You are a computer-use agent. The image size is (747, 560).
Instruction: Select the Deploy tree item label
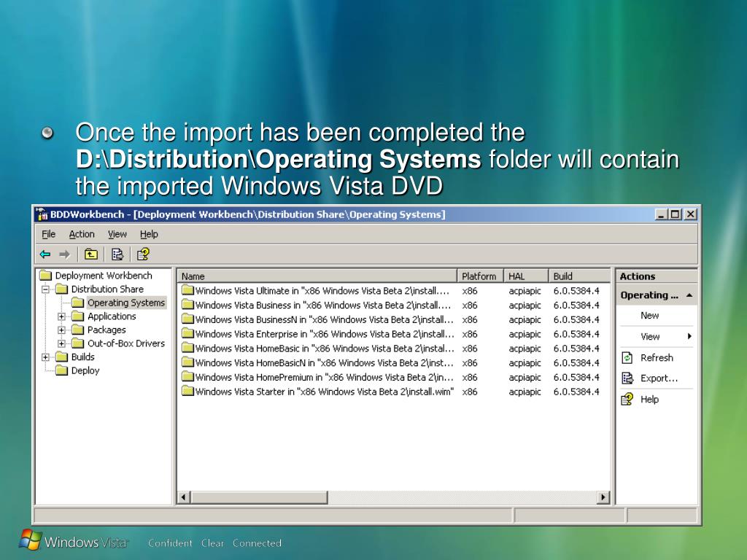(x=85, y=370)
